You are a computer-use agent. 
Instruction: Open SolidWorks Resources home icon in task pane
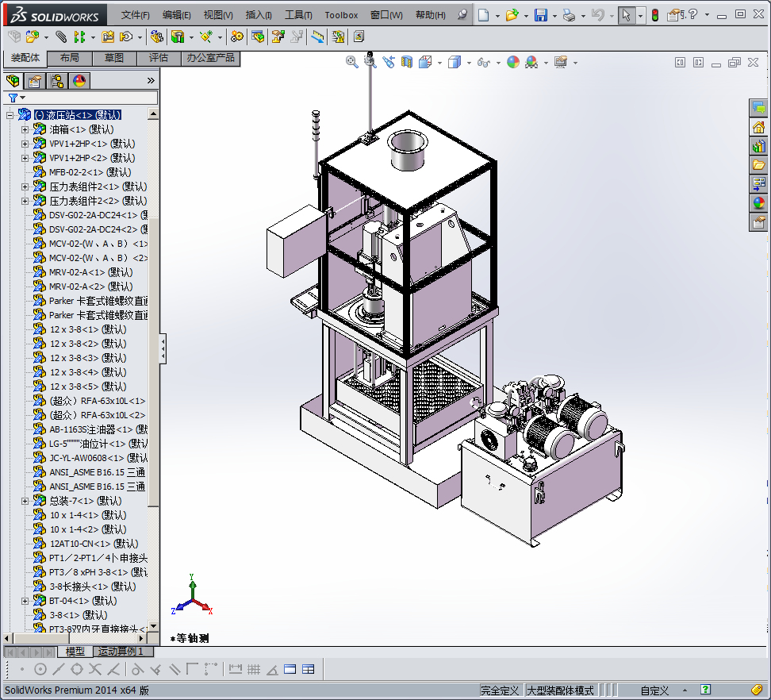759,127
